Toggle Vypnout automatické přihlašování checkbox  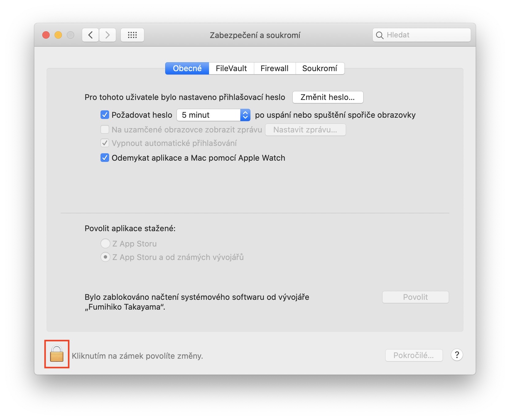click(x=105, y=143)
